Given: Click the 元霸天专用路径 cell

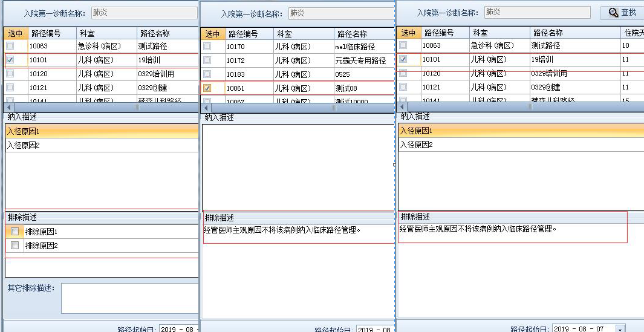Looking at the screenshot, I should coord(364,60).
